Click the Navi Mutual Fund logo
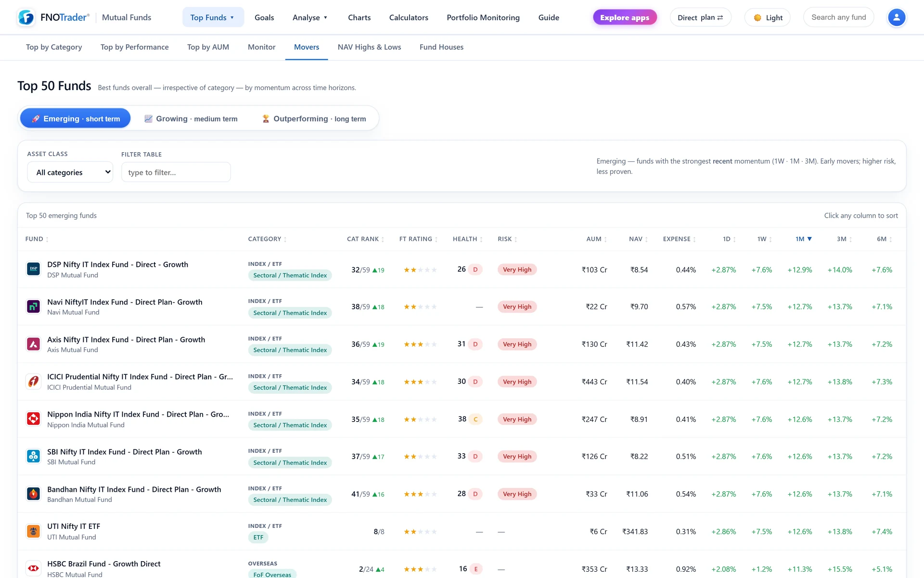 (33, 306)
